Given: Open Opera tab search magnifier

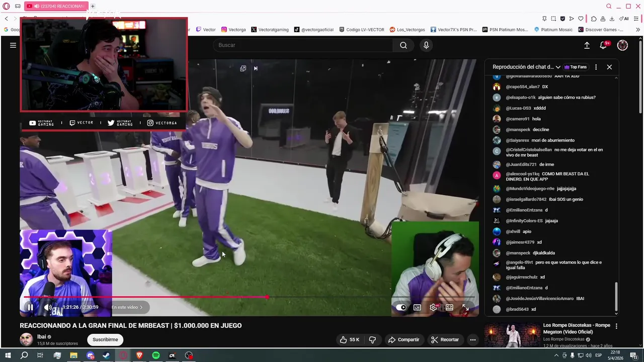Looking at the screenshot, I should pos(609,6).
